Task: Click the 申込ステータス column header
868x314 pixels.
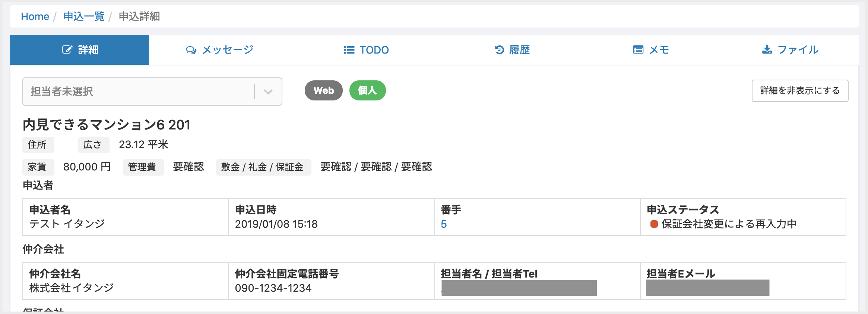Action: (x=683, y=210)
